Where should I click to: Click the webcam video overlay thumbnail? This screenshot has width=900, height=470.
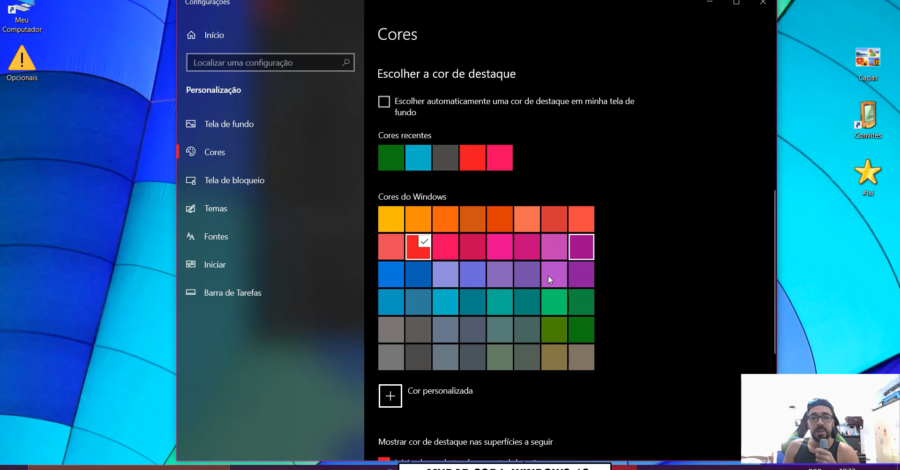(820, 419)
